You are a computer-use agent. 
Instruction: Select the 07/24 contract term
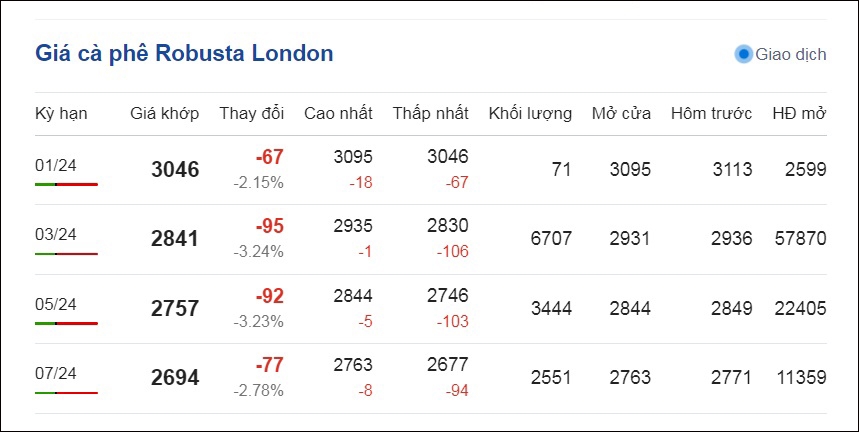coord(56,373)
